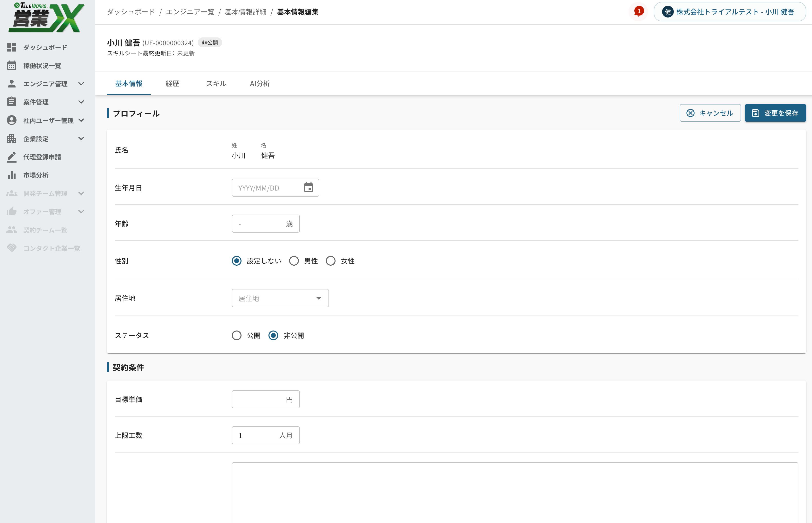Click エンジニア一覧 breadcrumb link
This screenshot has height=523, width=812.
190,12
